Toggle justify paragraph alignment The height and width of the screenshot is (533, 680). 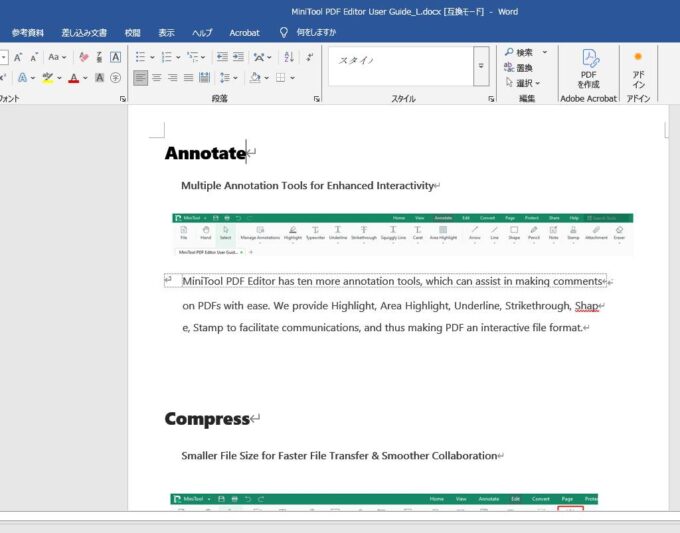(x=189, y=78)
